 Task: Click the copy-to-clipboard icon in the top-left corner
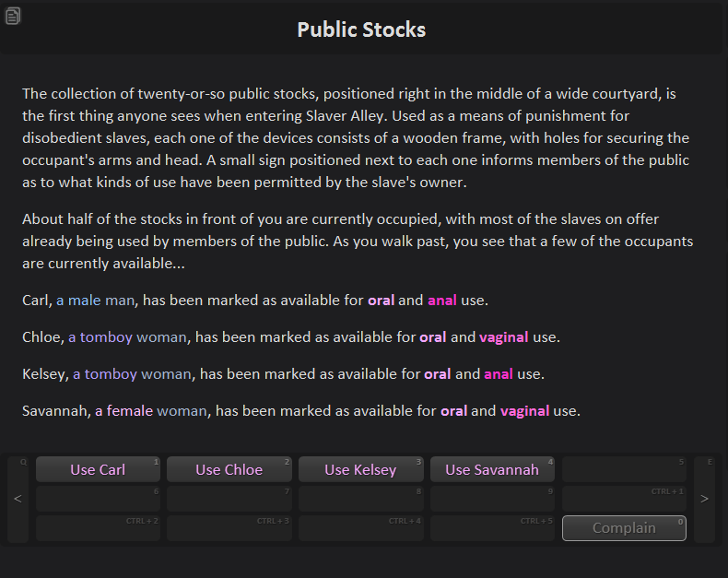coord(13,16)
